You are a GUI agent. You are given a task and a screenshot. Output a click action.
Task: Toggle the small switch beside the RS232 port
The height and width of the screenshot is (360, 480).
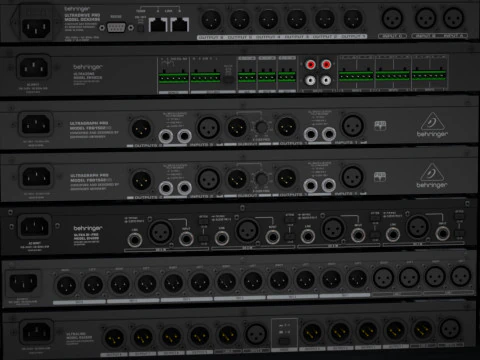(140, 29)
